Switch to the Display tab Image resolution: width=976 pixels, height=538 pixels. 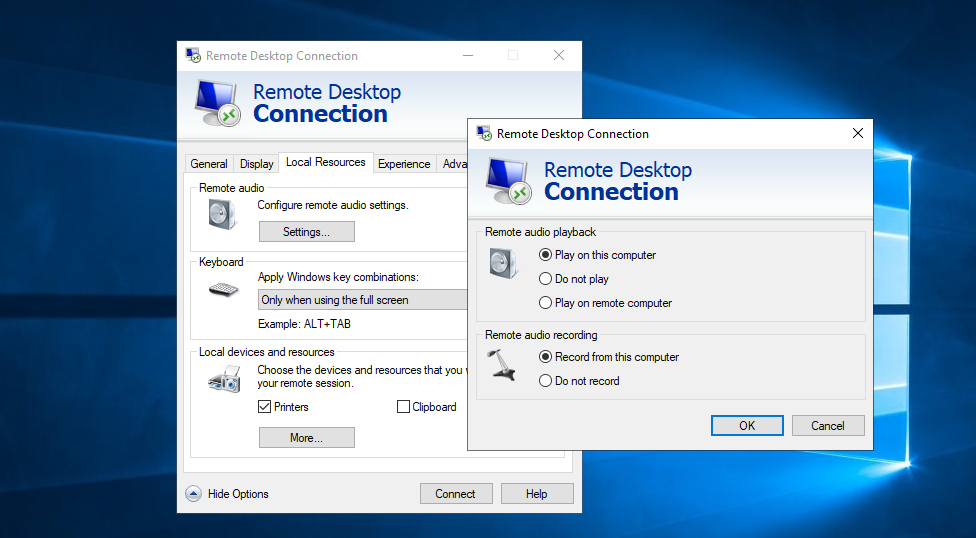coord(256,164)
